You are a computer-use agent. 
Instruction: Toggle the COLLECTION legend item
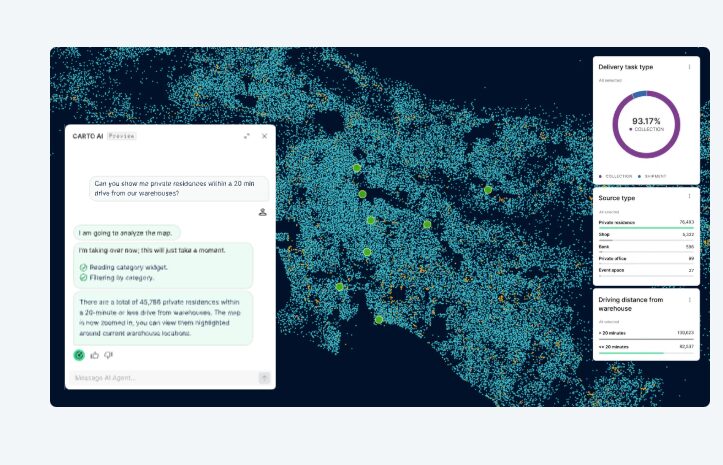pyautogui.click(x=616, y=176)
